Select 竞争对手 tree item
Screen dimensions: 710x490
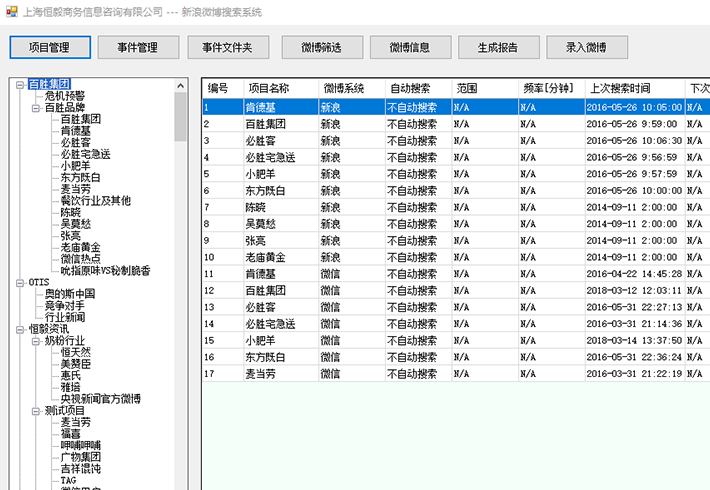click(65, 306)
